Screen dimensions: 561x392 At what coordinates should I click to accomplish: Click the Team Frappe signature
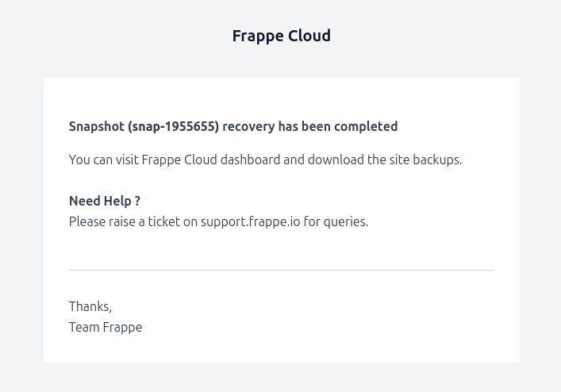tap(106, 328)
